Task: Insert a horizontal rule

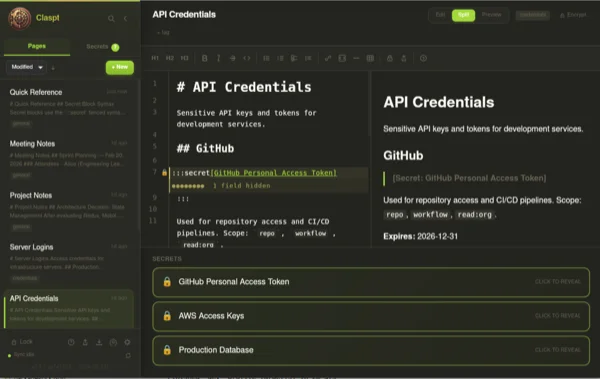Action: 356,58
